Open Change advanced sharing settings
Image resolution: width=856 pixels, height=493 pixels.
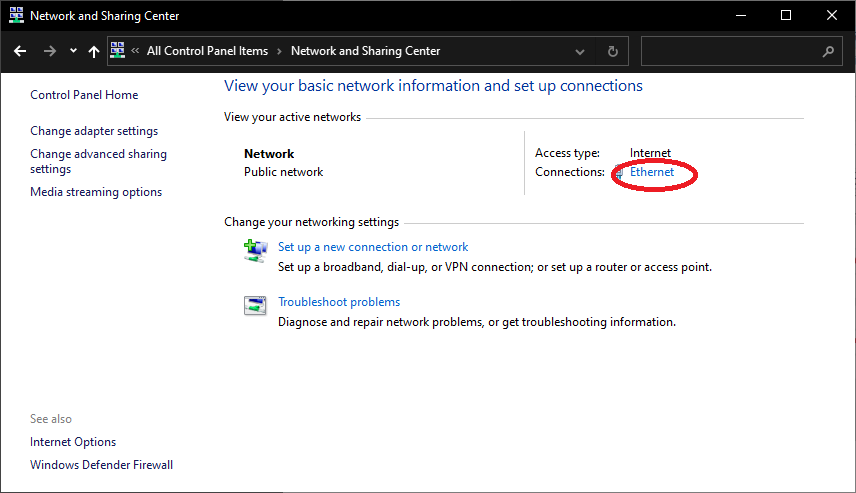pyautogui.click(x=98, y=162)
